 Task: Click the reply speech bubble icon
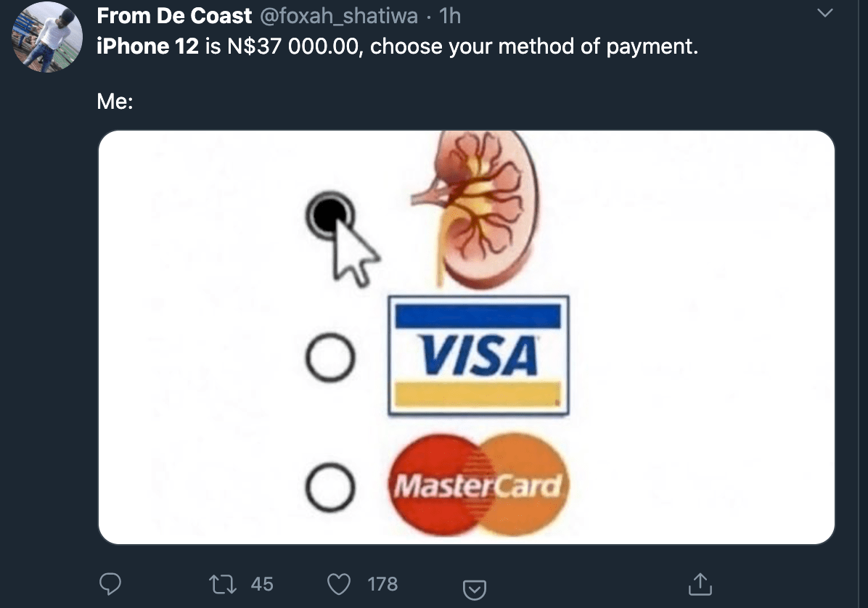click(x=110, y=583)
